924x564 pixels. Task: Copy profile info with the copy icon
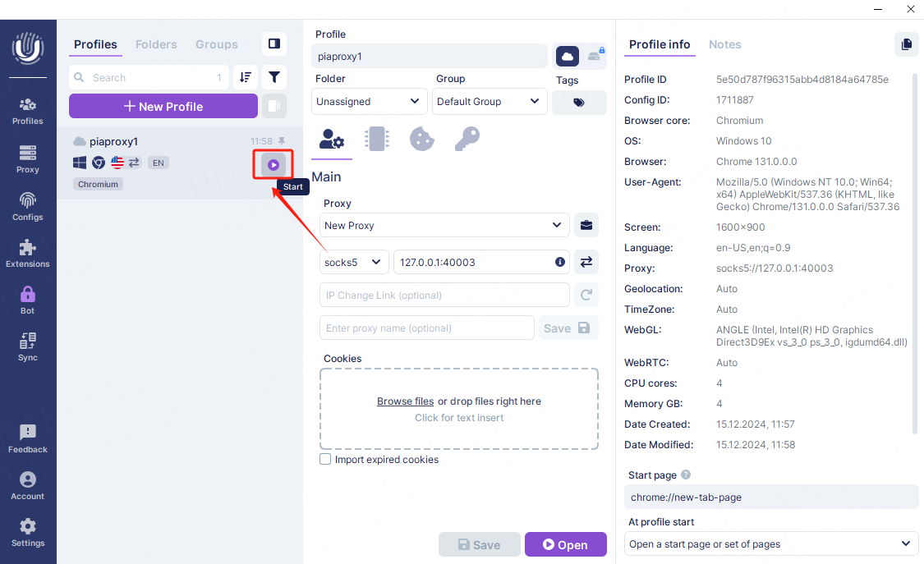(x=906, y=44)
